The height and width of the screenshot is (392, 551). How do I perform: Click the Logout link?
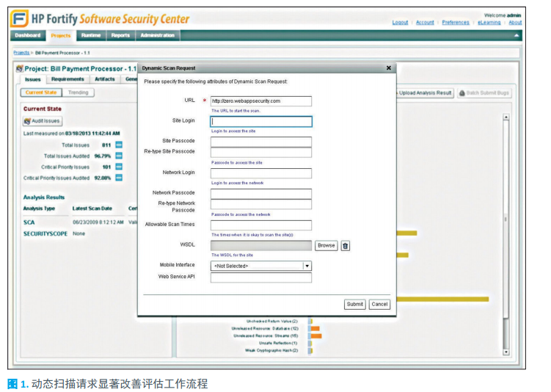pyautogui.click(x=400, y=23)
